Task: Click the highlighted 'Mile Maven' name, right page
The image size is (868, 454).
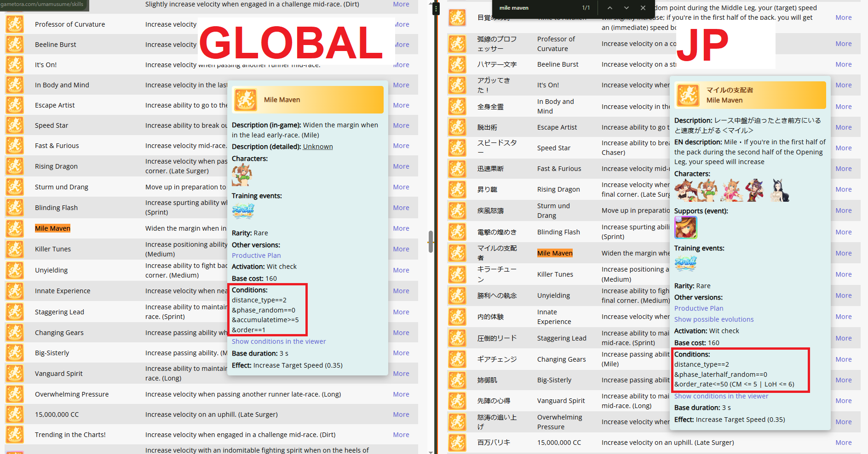Action: coord(555,253)
